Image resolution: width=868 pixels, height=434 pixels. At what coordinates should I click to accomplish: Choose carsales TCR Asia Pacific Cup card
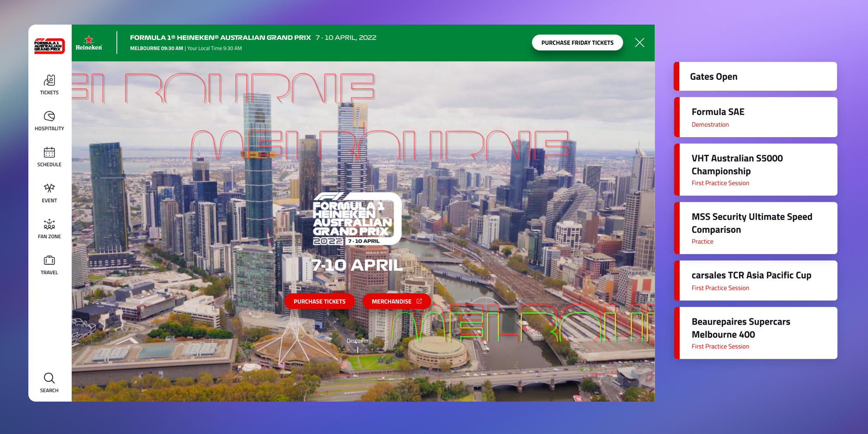coord(756,281)
